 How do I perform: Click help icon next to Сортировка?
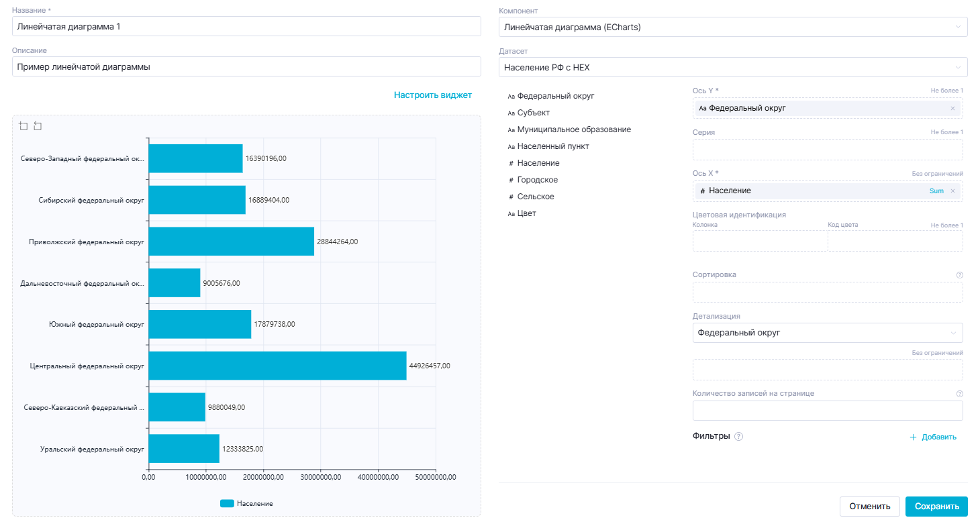point(959,275)
